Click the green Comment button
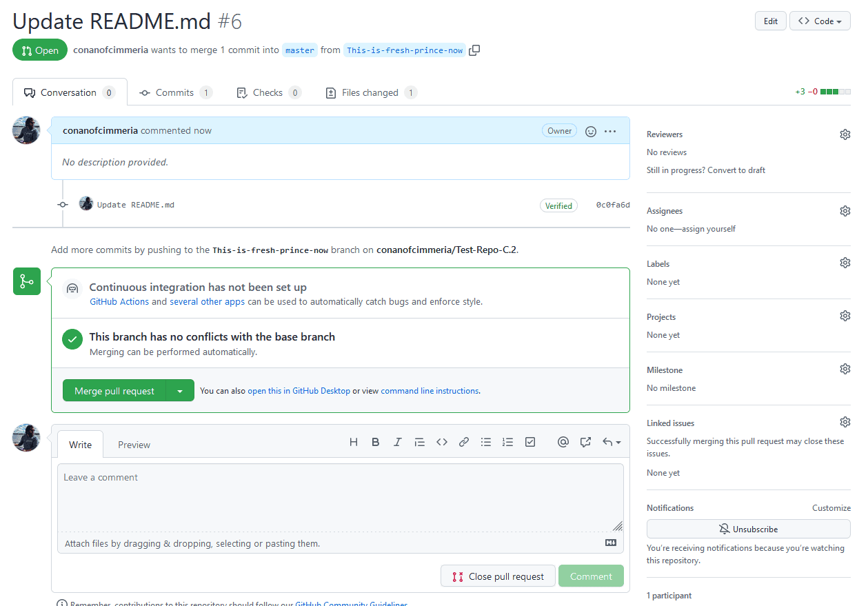This screenshot has width=868, height=606. (x=591, y=576)
